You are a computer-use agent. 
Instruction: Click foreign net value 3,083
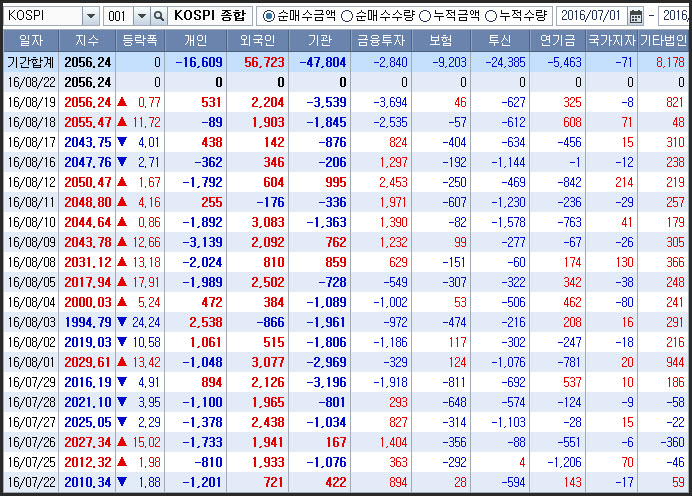coord(268,222)
